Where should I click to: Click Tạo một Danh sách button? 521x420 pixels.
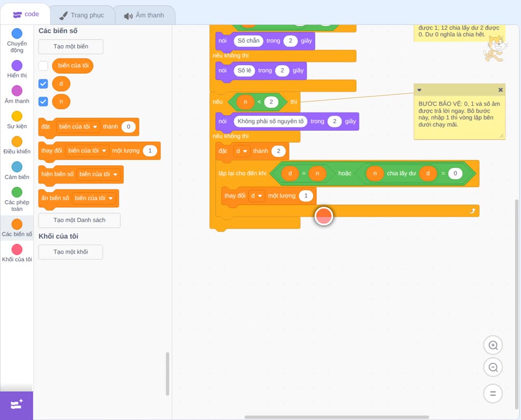(79, 220)
